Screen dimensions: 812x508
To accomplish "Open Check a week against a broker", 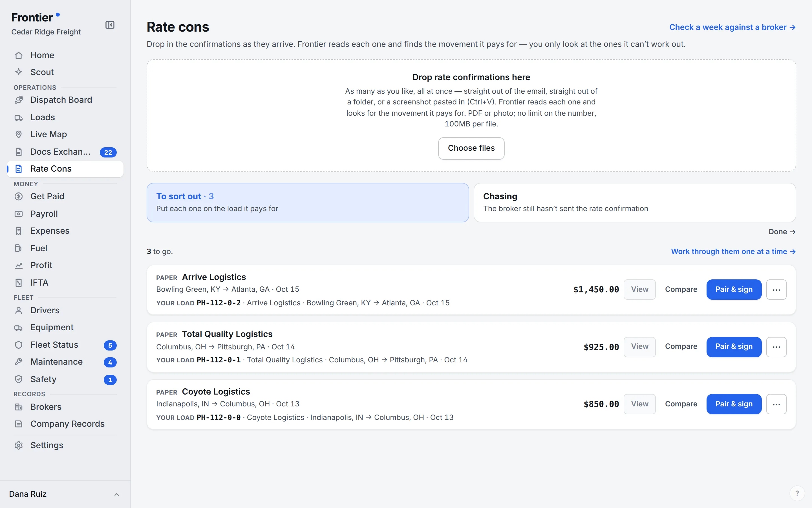I will (732, 27).
